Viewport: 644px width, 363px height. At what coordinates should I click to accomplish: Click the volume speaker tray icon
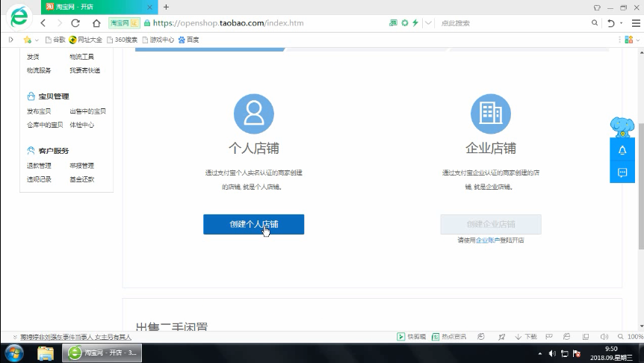pos(552,353)
